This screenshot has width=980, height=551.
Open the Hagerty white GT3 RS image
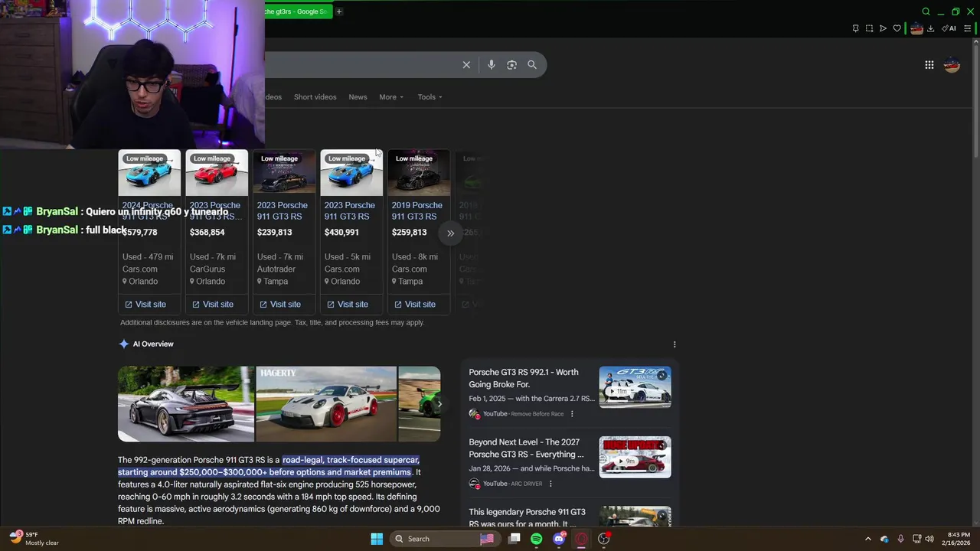(x=326, y=404)
